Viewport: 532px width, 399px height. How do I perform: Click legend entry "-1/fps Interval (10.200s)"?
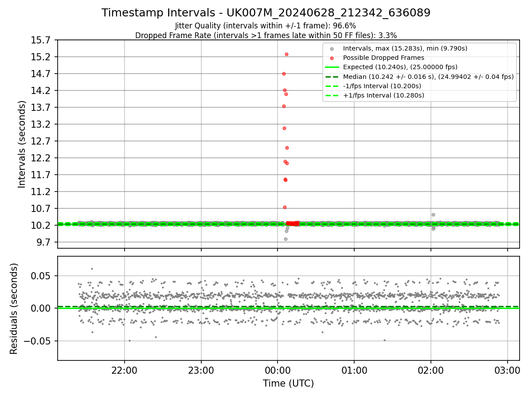tap(382, 86)
